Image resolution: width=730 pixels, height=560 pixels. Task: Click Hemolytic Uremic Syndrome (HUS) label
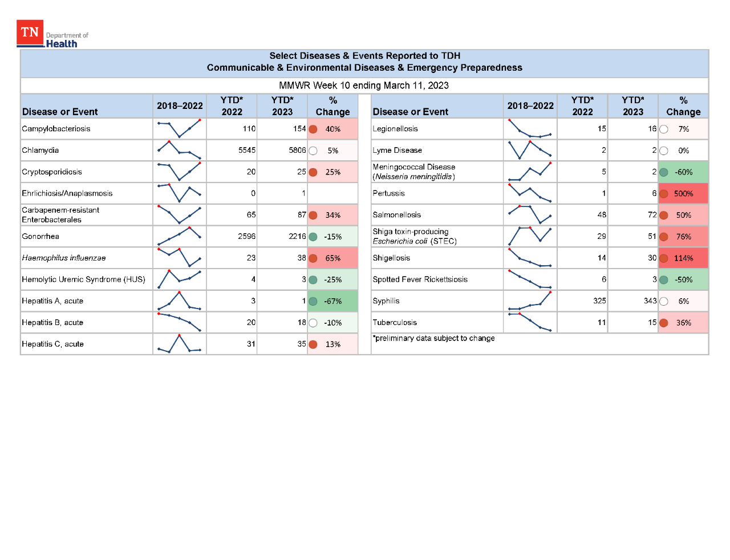point(83,279)
